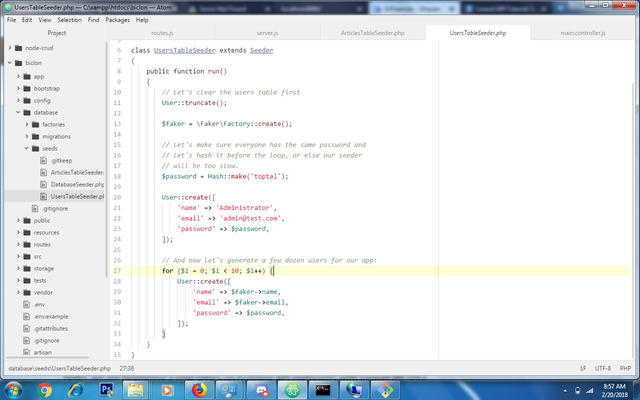Collapse the biclon project folder

tap(10, 63)
